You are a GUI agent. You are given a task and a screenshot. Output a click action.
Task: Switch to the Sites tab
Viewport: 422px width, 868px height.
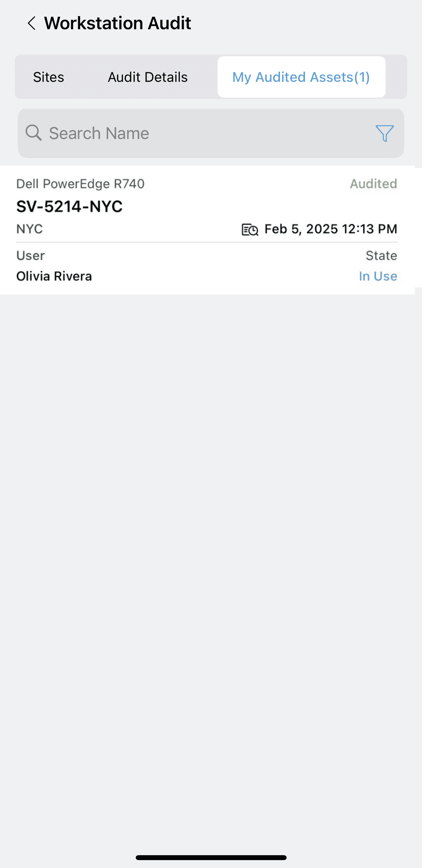point(49,77)
